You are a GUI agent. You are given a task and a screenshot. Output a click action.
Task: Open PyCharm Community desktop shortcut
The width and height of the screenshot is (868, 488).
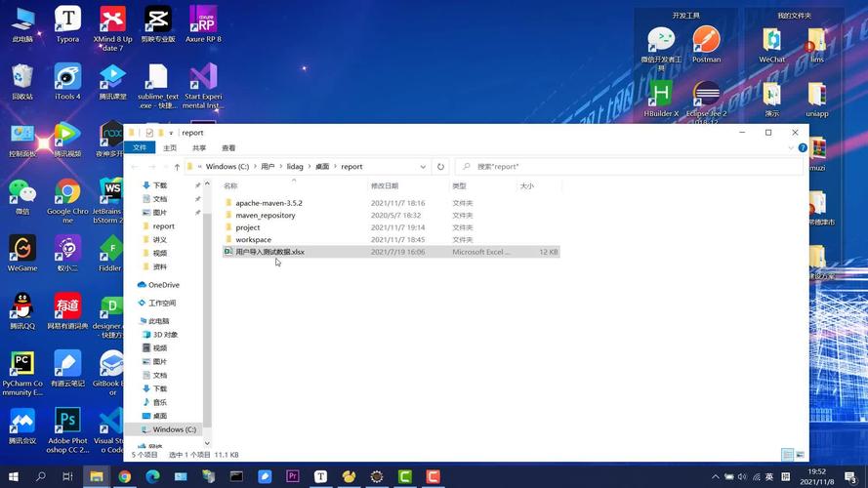click(x=22, y=374)
